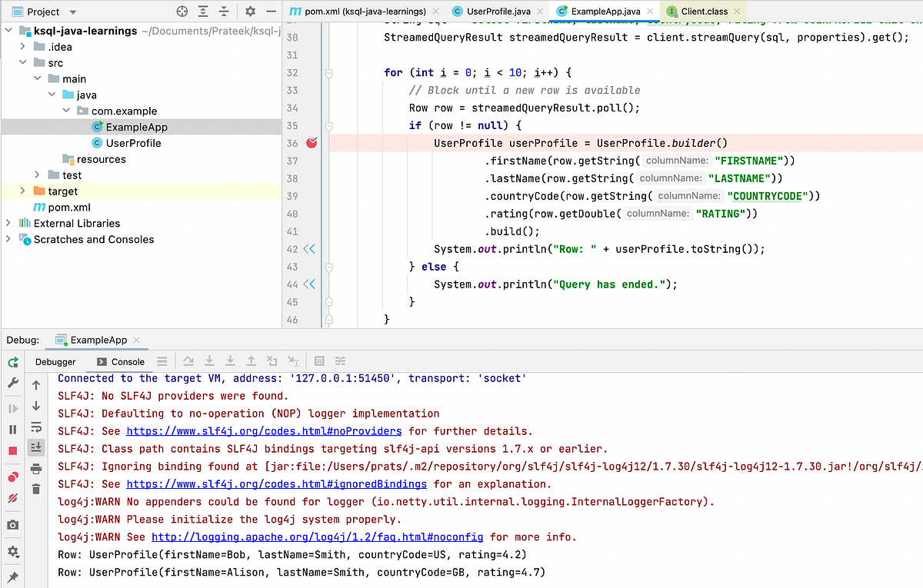
Task: Click line number 42 in gutter
Action: point(292,249)
